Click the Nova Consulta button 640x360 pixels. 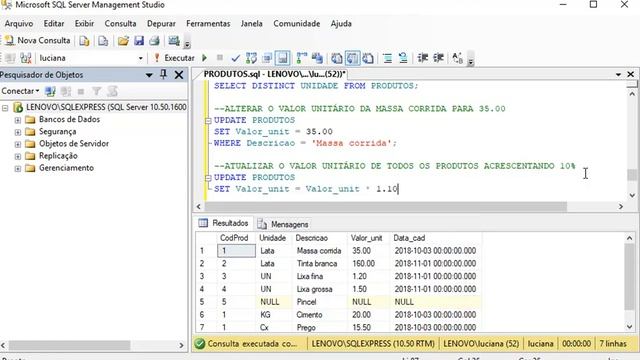click(x=38, y=40)
